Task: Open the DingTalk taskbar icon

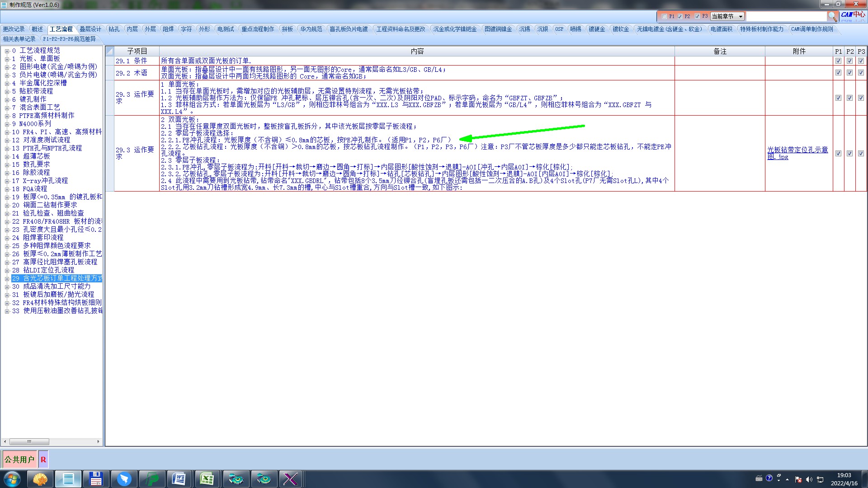Action: [124, 479]
